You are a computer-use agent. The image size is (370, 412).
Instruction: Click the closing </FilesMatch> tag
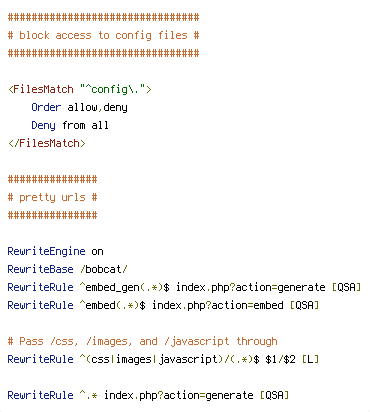point(47,143)
